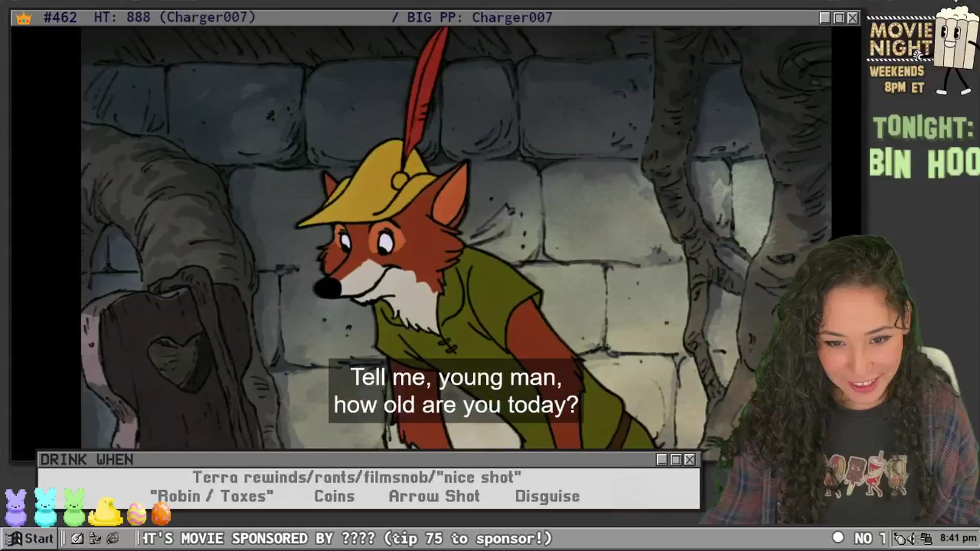The width and height of the screenshot is (980, 551).
Task: Close the DRINK WHEN window
Action: pyautogui.click(x=690, y=460)
